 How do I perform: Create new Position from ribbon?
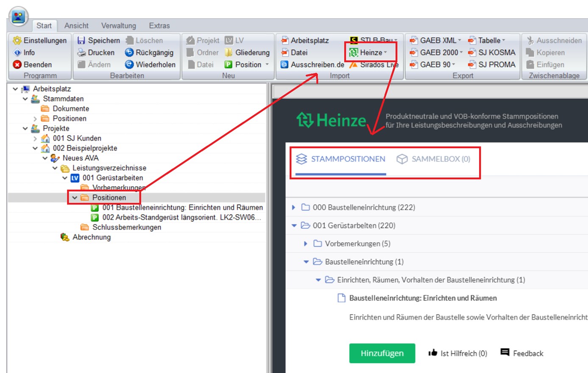coord(243,64)
